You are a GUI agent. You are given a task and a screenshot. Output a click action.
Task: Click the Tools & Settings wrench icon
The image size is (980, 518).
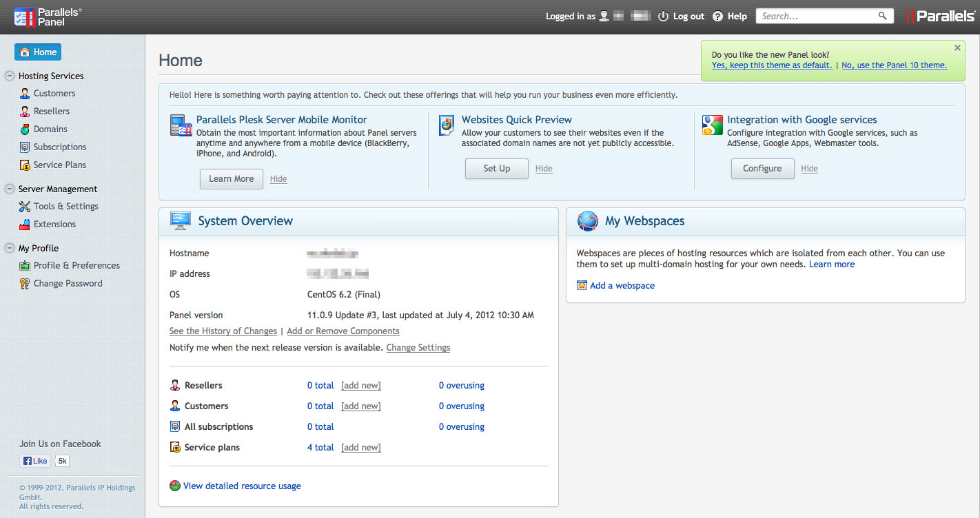tap(25, 207)
